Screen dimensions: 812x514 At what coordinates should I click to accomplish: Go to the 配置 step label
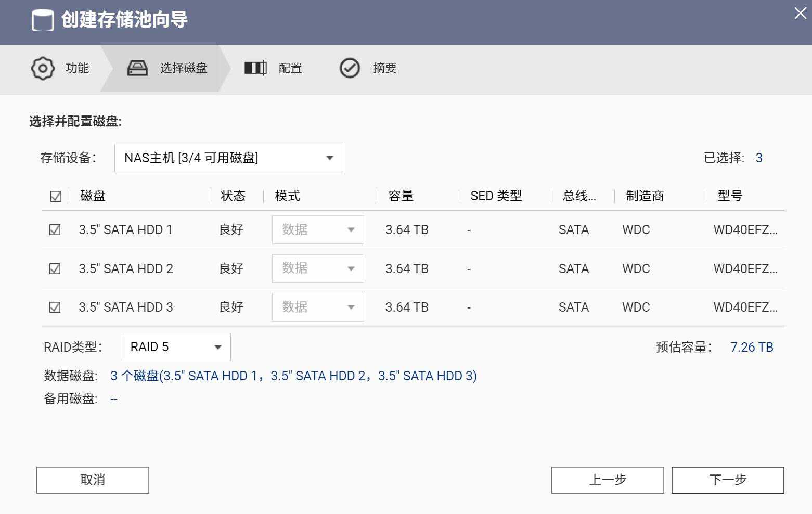290,68
